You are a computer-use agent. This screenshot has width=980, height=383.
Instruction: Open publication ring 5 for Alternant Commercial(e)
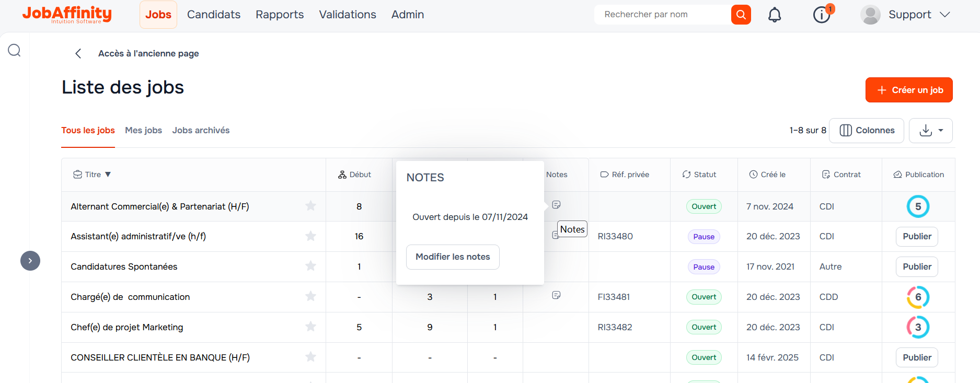pyautogui.click(x=918, y=206)
